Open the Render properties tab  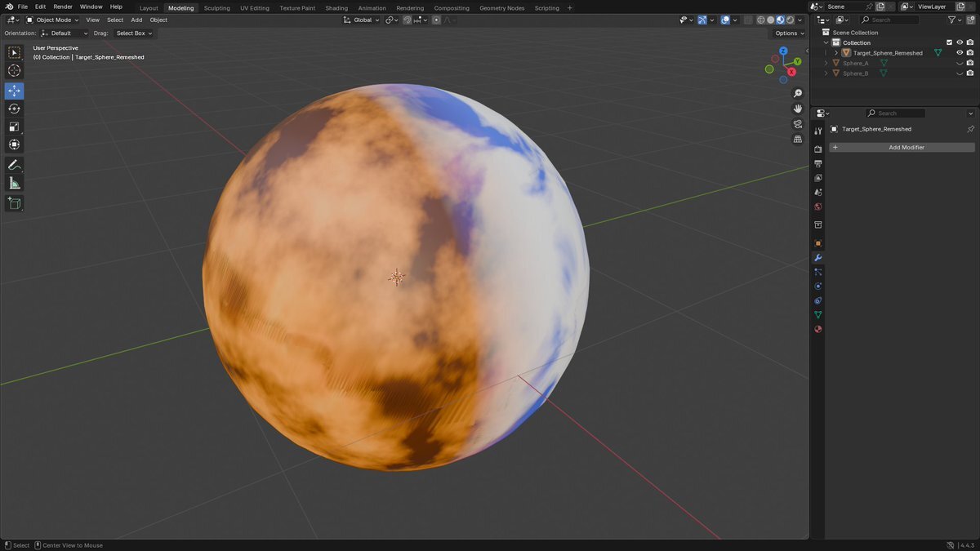[818, 149]
